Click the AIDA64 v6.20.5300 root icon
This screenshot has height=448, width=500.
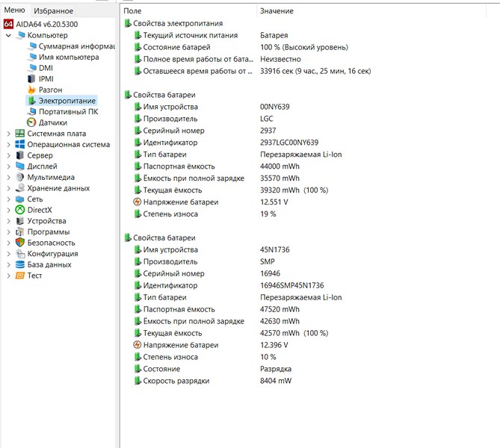tap(8, 24)
